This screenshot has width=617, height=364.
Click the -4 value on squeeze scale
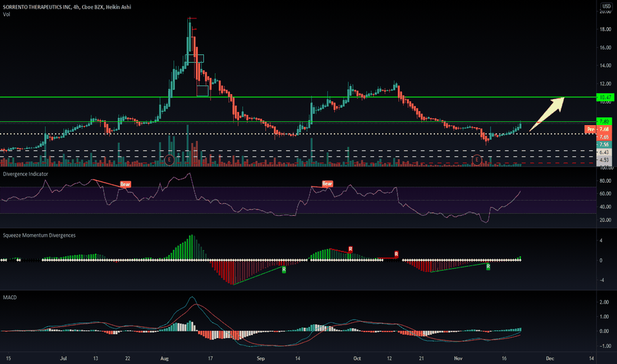[x=601, y=280]
